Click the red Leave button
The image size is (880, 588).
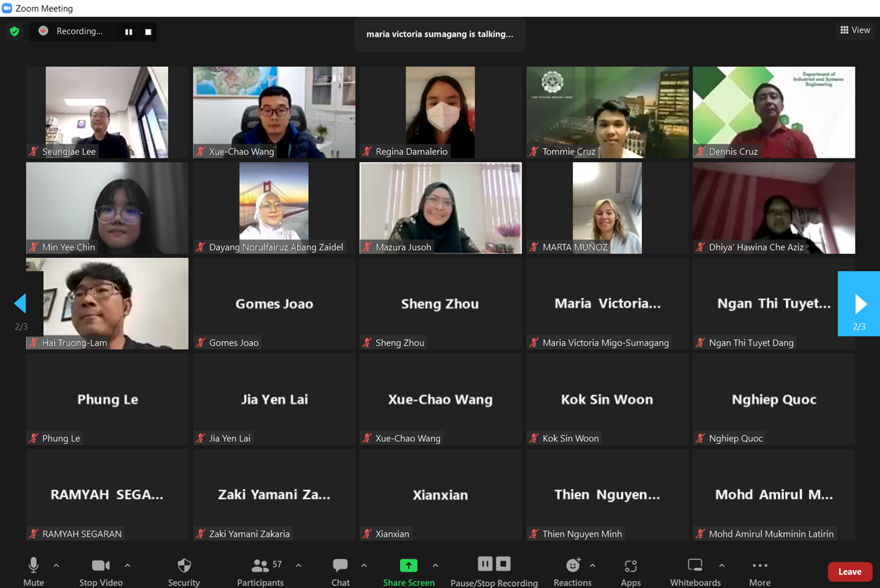coord(850,571)
